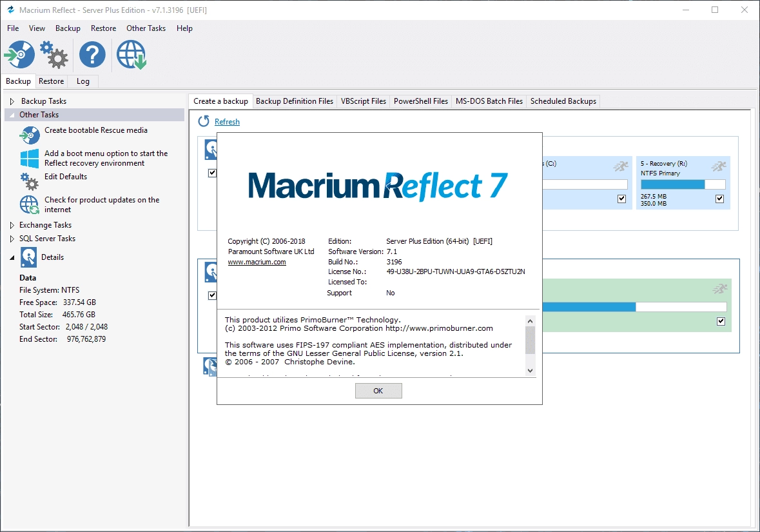Click Build No. 3196 value
760x532 pixels.
click(394, 262)
